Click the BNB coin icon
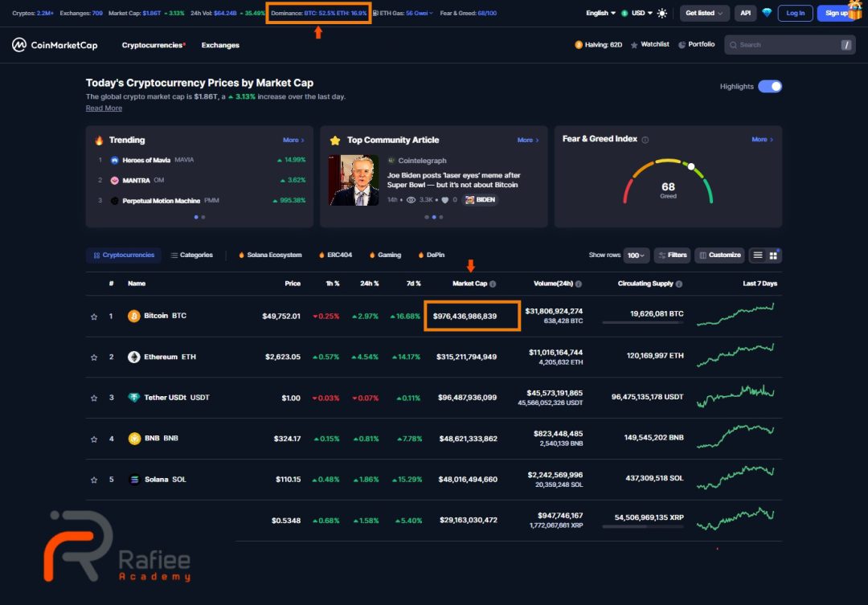The height and width of the screenshot is (605, 868). 134,439
